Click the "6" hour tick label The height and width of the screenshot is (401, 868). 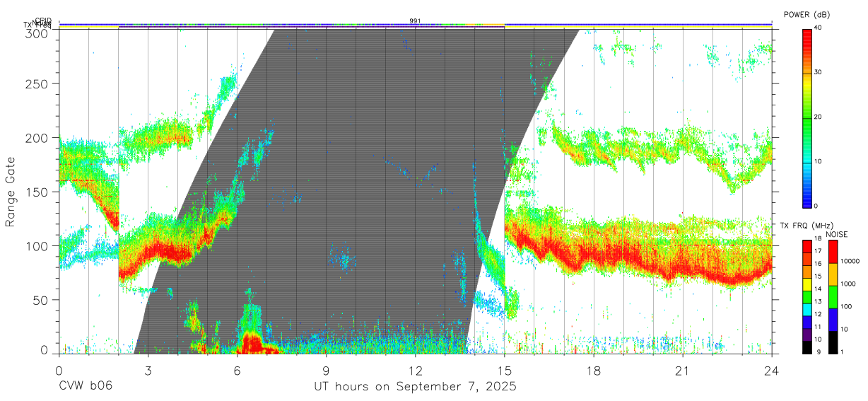coord(237,370)
